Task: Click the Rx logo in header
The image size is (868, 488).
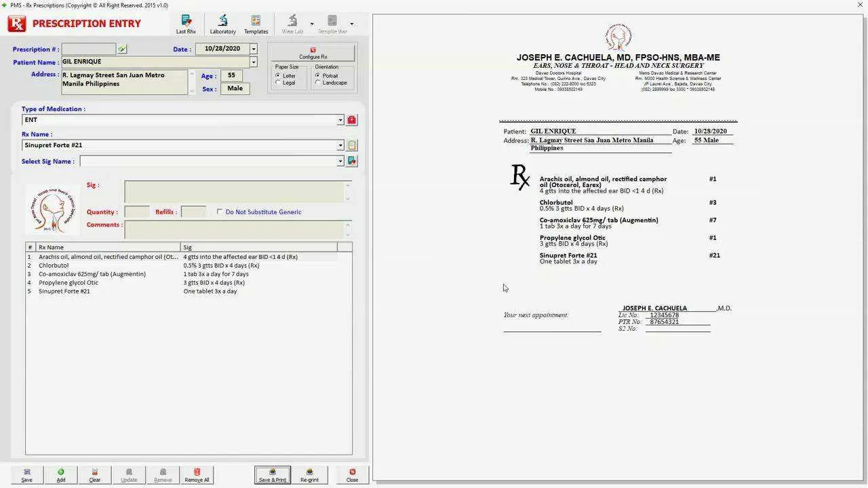Action: pos(16,24)
